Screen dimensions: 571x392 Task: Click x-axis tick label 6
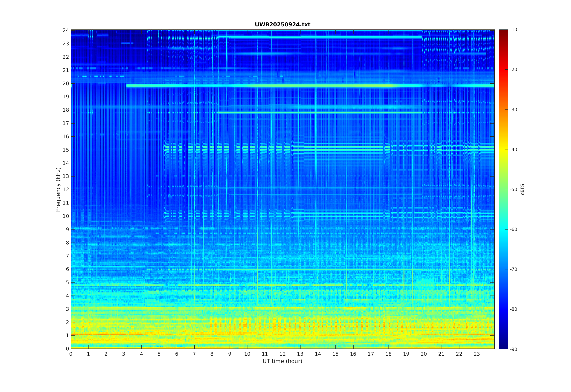pos(177,354)
